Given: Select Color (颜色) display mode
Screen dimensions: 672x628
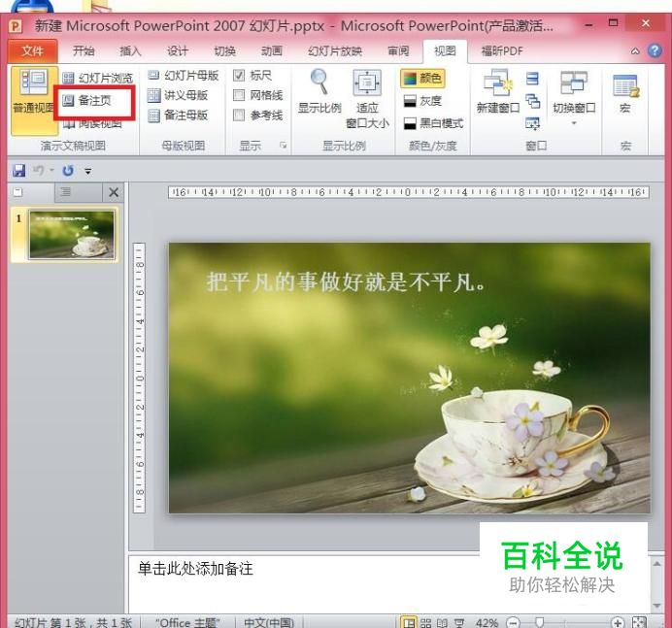Looking at the screenshot, I should pos(423,79).
